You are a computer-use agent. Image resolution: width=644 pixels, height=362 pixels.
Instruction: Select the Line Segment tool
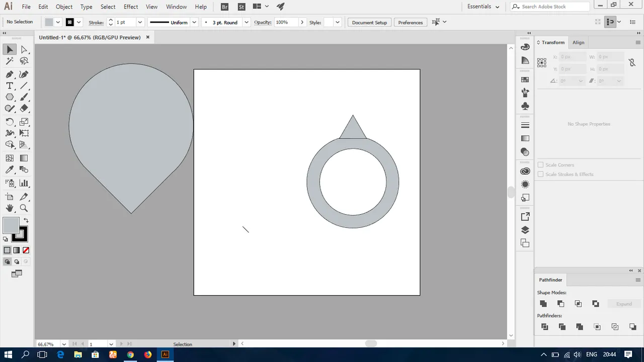point(24,86)
